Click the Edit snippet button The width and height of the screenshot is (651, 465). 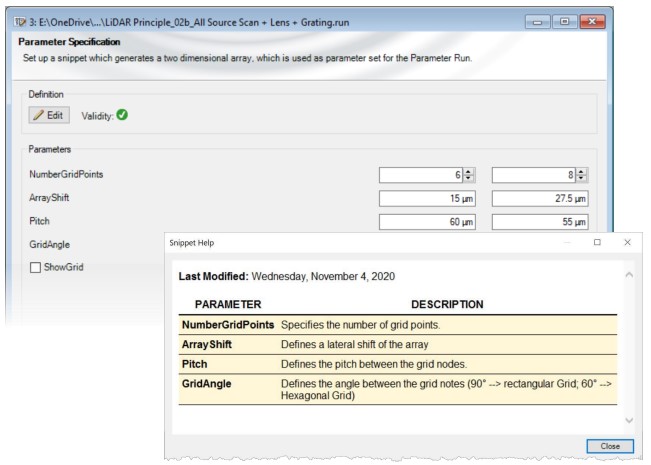pos(49,115)
